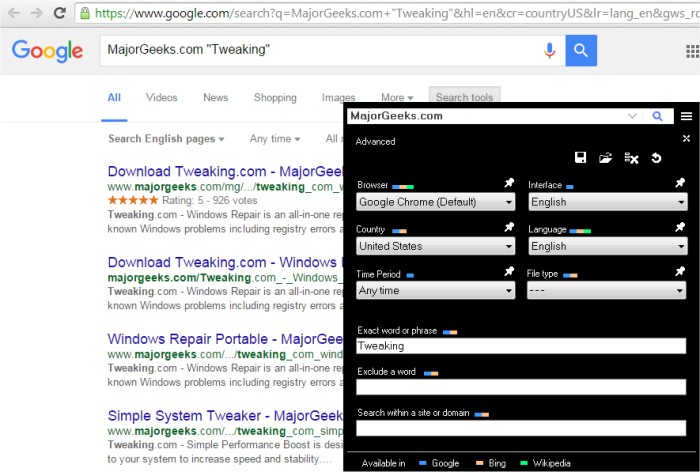Click the Exclude a word field

(x=521, y=387)
